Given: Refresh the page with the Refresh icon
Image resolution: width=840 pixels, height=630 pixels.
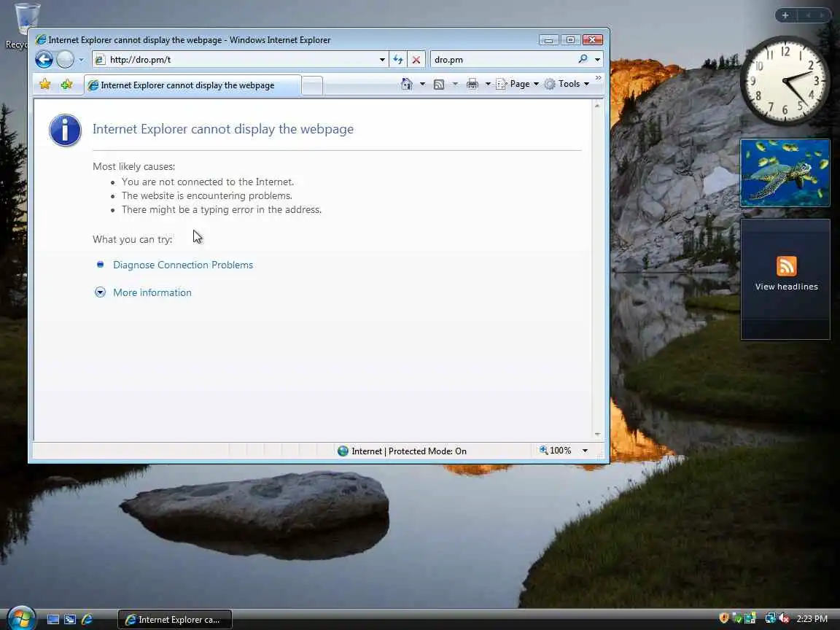Looking at the screenshot, I should (x=398, y=60).
